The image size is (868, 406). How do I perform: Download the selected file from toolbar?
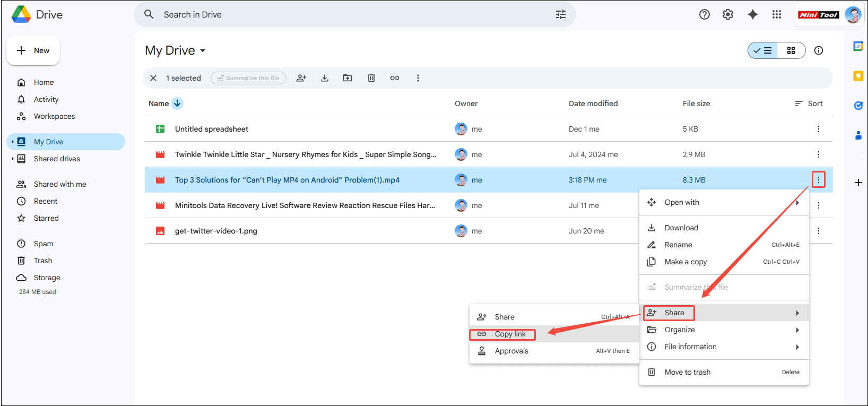[x=325, y=78]
